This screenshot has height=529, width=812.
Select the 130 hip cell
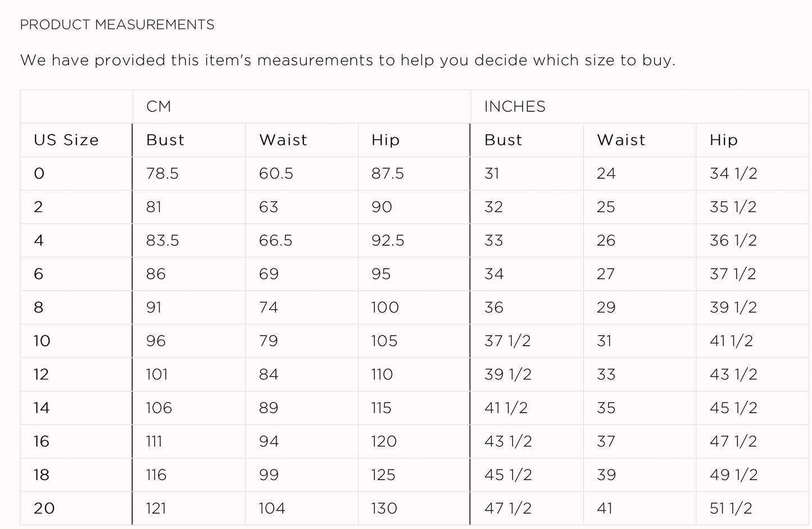(x=384, y=508)
